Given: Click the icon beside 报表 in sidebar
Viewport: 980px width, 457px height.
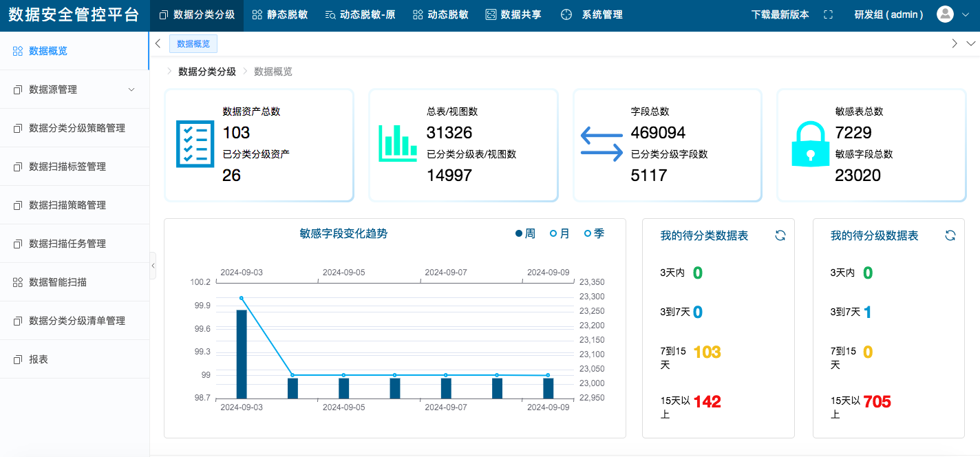Looking at the screenshot, I should pos(18,359).
